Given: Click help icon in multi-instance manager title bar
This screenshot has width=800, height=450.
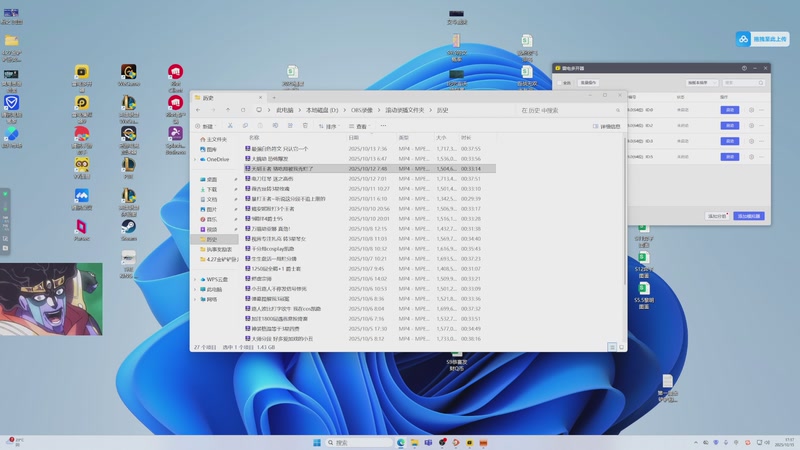Looking at the screenshot, I should pyautogui.click(x=744, y=68).
